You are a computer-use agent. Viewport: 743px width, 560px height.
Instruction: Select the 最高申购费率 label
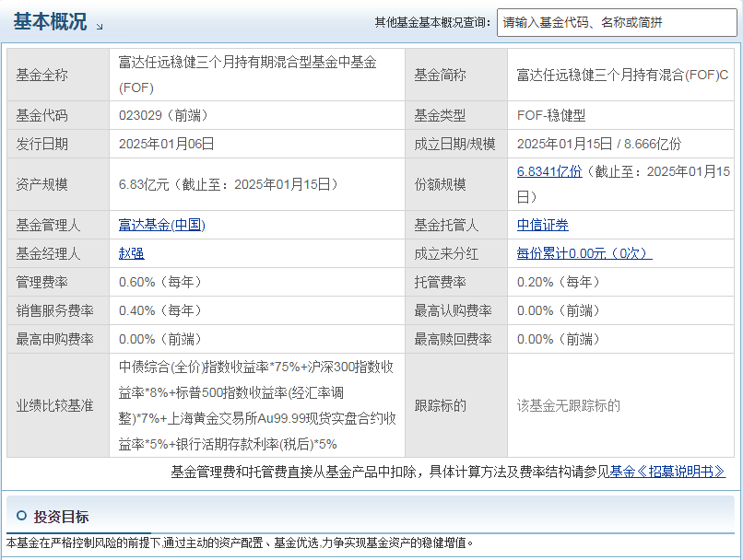(55, 339)
